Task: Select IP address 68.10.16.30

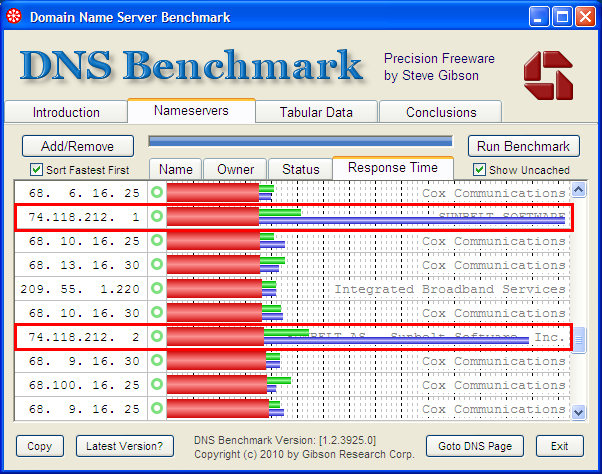Action: [84, 313]
